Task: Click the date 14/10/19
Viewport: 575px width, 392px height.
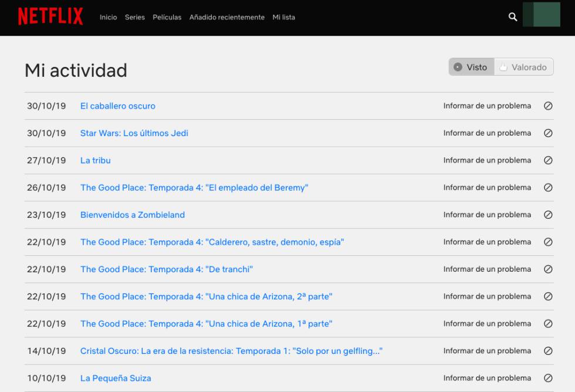Action: click(46, 351)
